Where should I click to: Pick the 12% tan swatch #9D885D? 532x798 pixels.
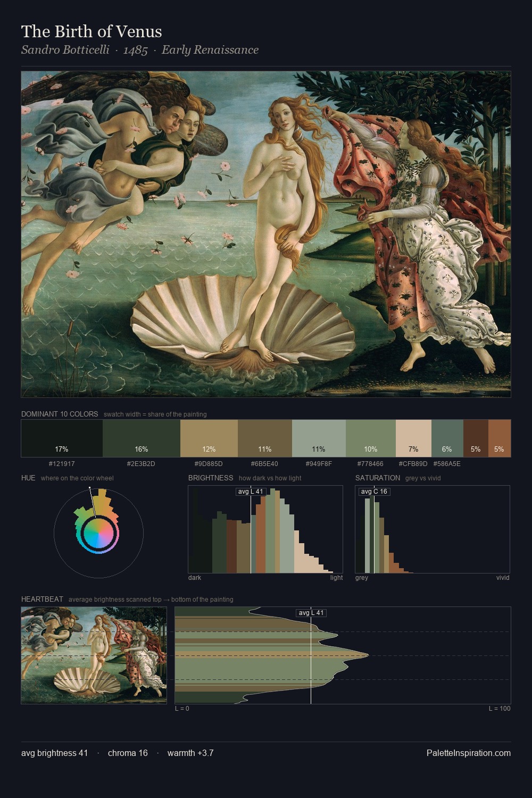tap(209, 438)
